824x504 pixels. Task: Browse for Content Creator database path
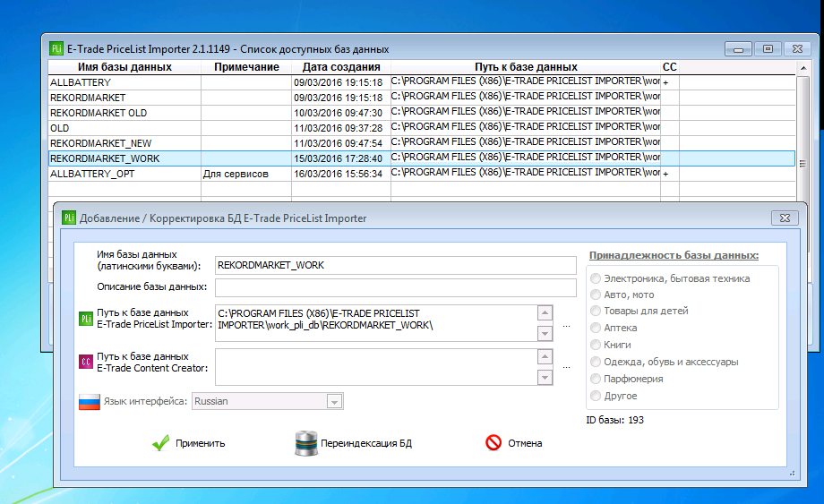(x=566, y=367)
